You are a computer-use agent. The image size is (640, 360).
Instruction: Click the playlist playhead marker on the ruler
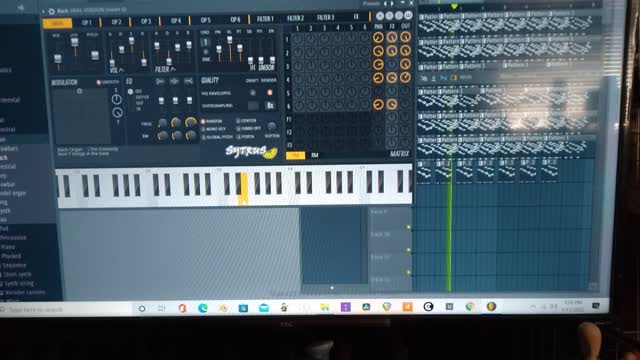pos(453,7)
